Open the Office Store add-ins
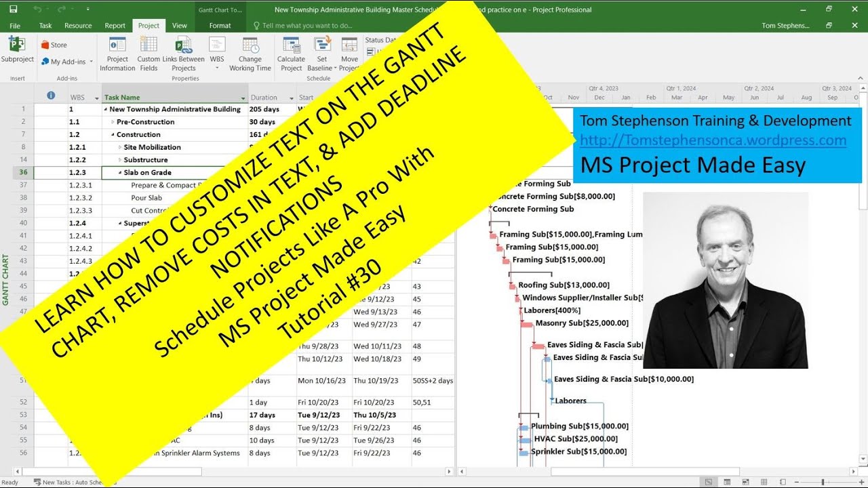Image resolution: width=868 pixels, height=488 pixels. [x=54, y=45]
